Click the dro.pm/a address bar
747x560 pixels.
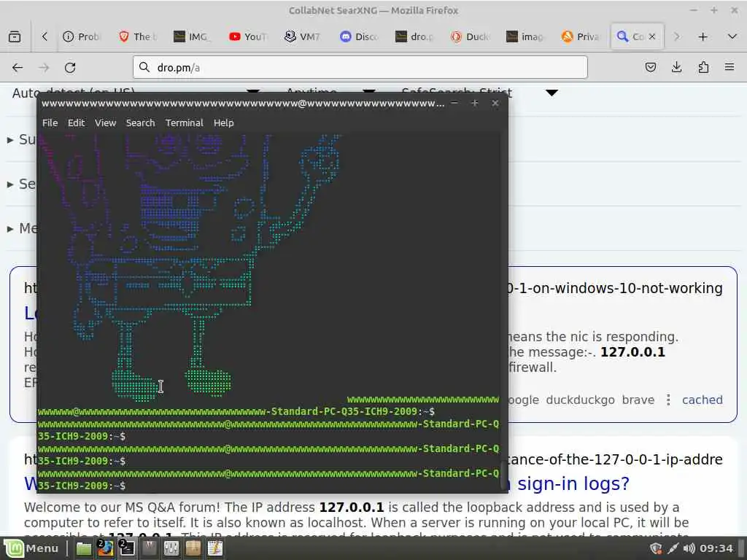(360, 68)
